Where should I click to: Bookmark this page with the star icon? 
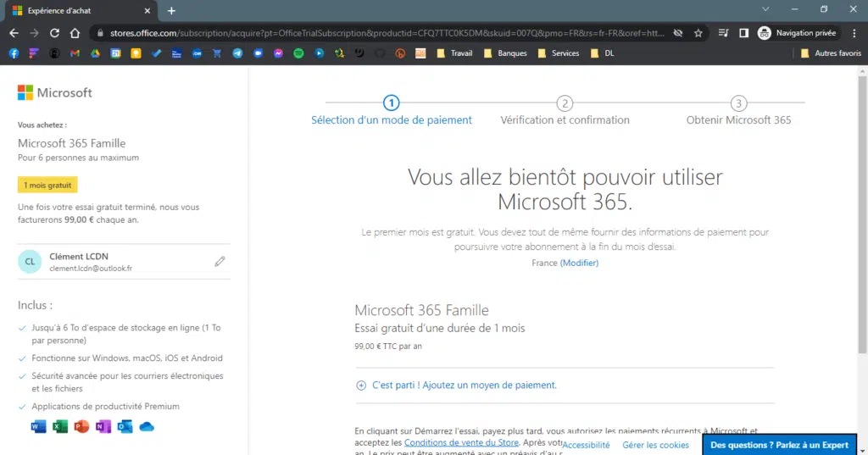(698, 33)
